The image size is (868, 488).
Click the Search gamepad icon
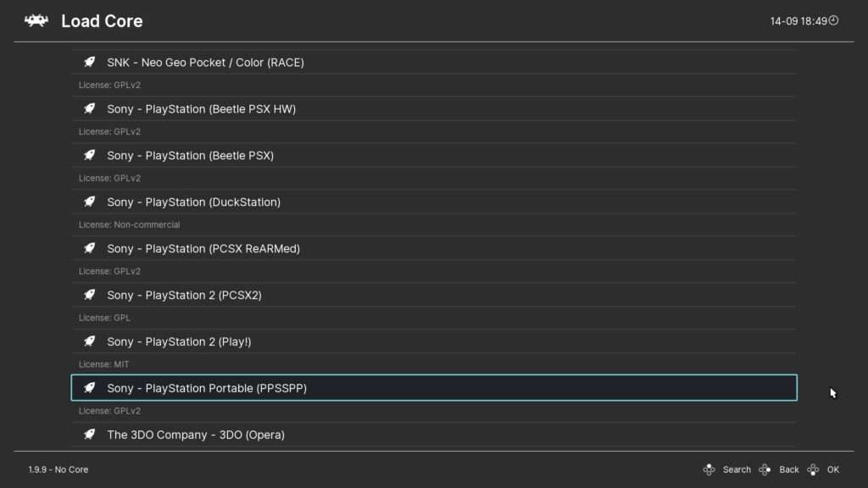click(709, 469)
